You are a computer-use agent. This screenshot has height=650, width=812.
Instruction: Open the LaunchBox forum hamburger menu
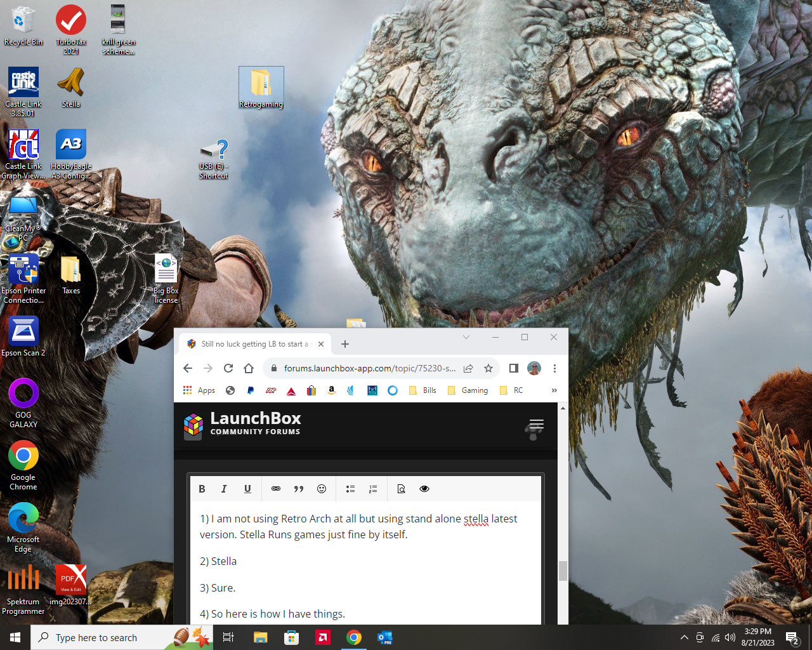click(x=536, y=425)
